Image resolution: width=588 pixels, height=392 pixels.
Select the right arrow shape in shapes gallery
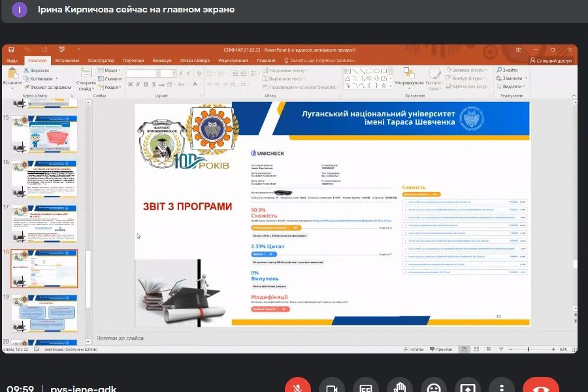coord(369,78)
